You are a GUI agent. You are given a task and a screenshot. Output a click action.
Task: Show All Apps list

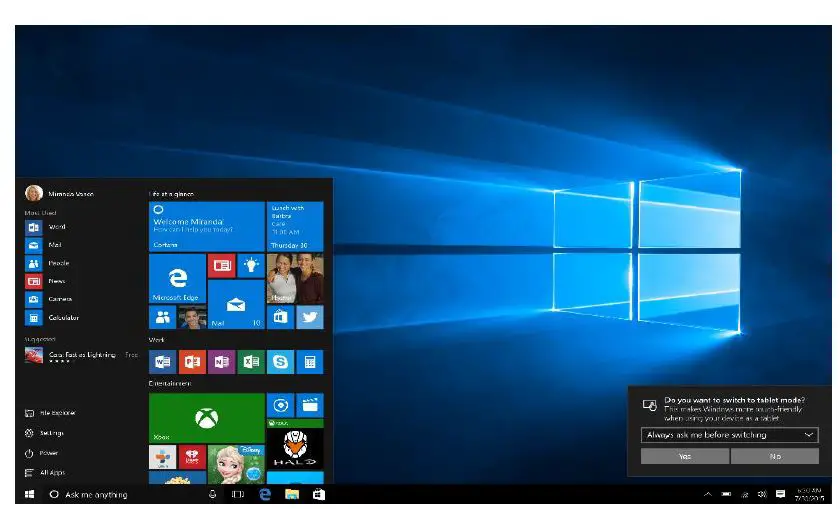(x=45, y=473)
